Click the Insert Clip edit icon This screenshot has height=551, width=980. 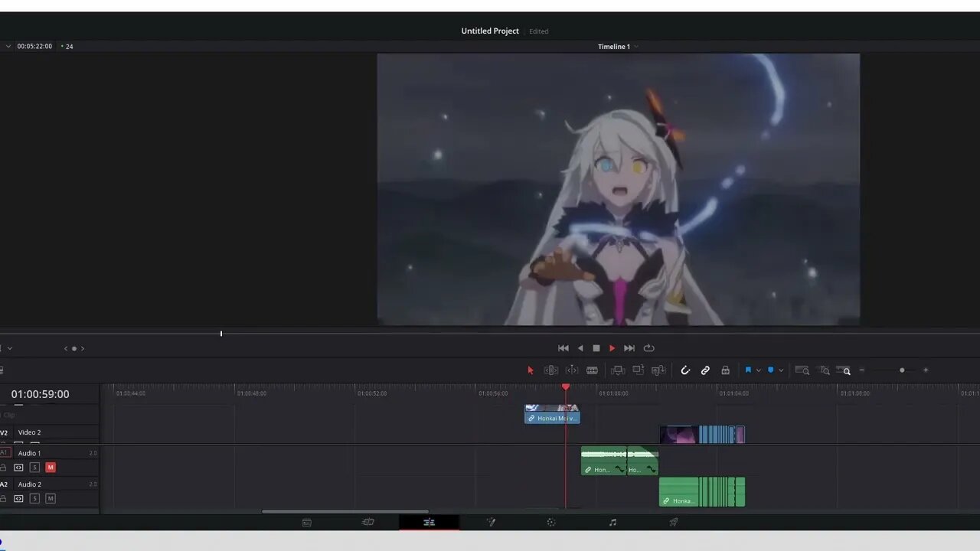[618, 370]
